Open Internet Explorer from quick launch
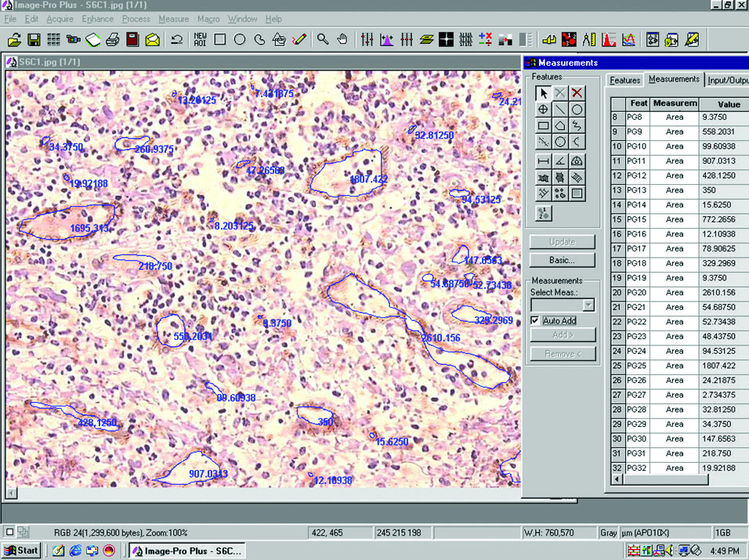749x560 pixels. tap(75, 551)
